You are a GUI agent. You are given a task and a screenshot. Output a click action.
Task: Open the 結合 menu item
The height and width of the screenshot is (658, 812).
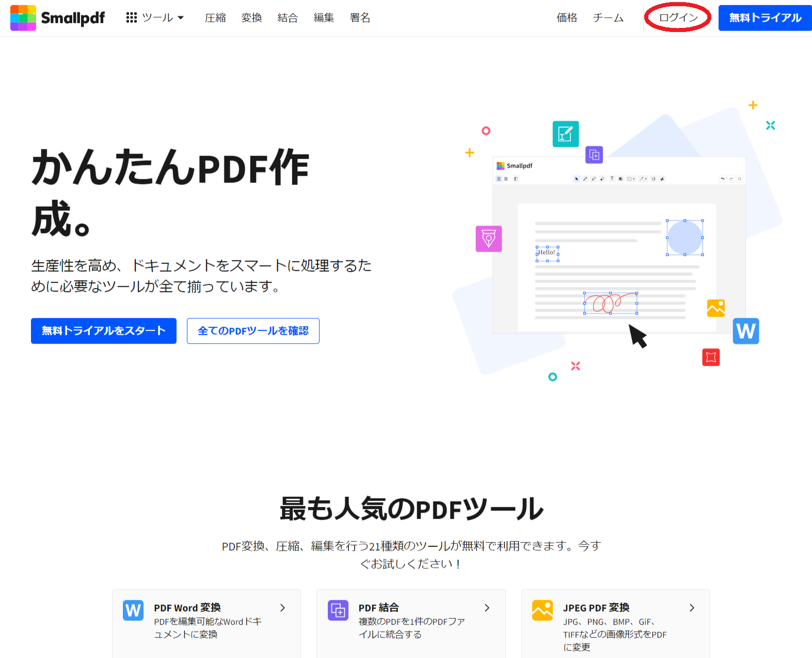(x=288, y=18)
